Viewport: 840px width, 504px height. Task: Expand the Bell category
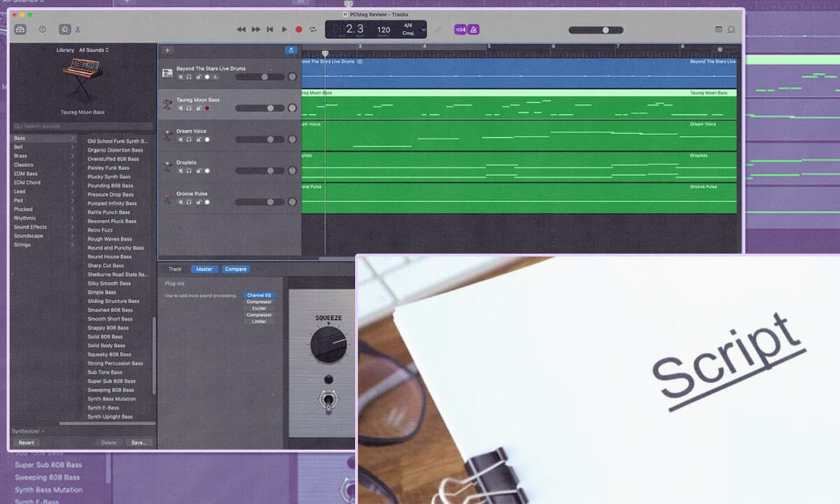pyautogui.click(x=44, y=147)
